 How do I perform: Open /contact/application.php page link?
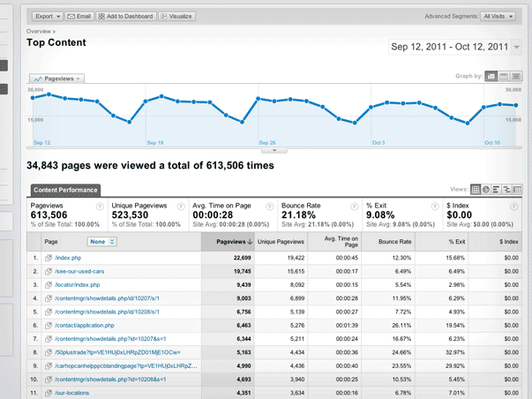pyautogui.click(x=85, y=326)
